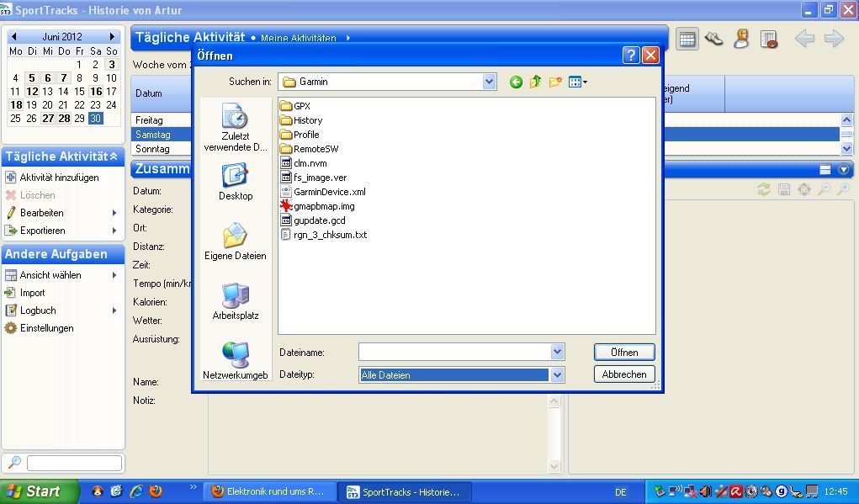Click the up one folder level icon
The image size is (859, 504).
[535, 82]
